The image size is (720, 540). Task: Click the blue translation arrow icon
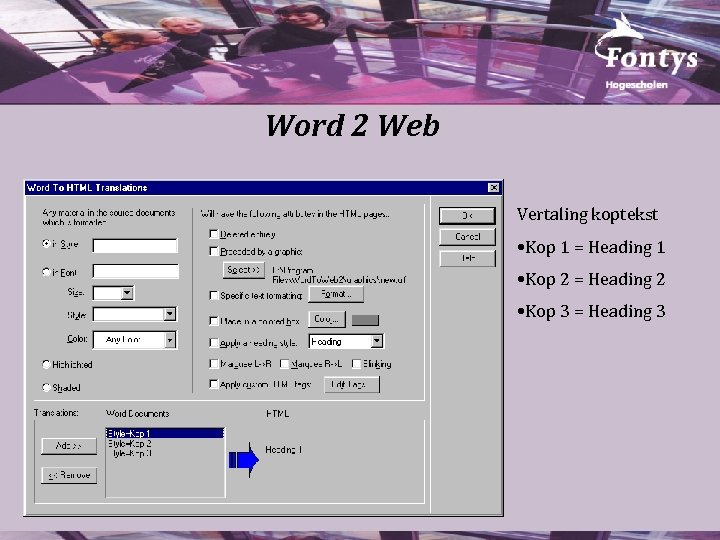[244, 460]
